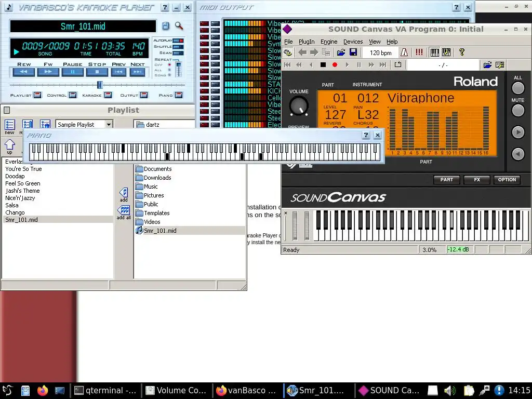Toggle the Playlist window button in Karaoke Player
This screenshot has width=532, height=399.
click(37, 95)
